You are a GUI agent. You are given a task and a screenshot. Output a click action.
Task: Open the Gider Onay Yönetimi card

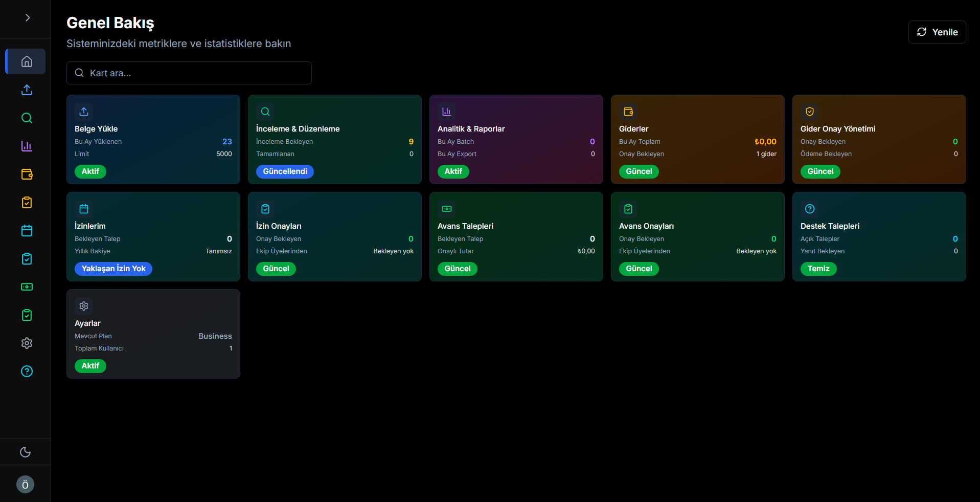879,139
